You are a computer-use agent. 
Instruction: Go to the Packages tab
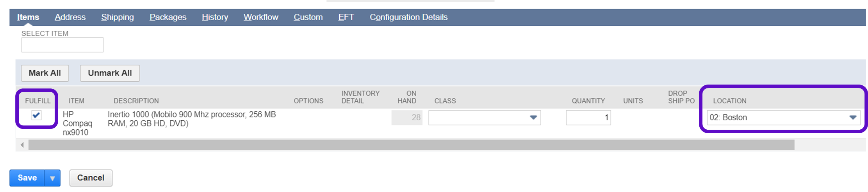pyautogui.click(x=168, y=17)
